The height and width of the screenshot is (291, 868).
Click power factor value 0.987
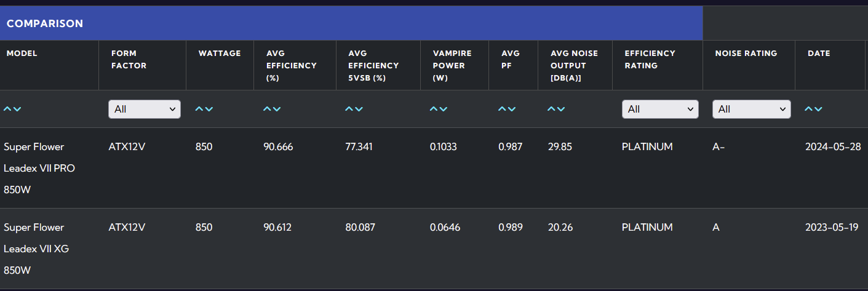(510, 146)
